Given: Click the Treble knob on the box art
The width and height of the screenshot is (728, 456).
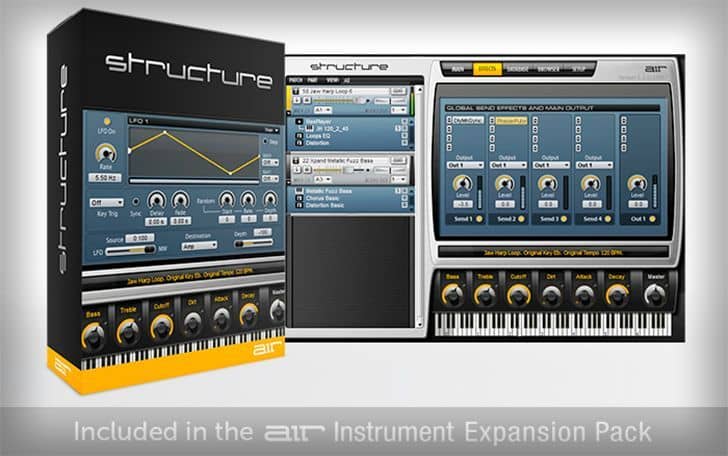Looking at the screenshot, I should click(128, 331).
